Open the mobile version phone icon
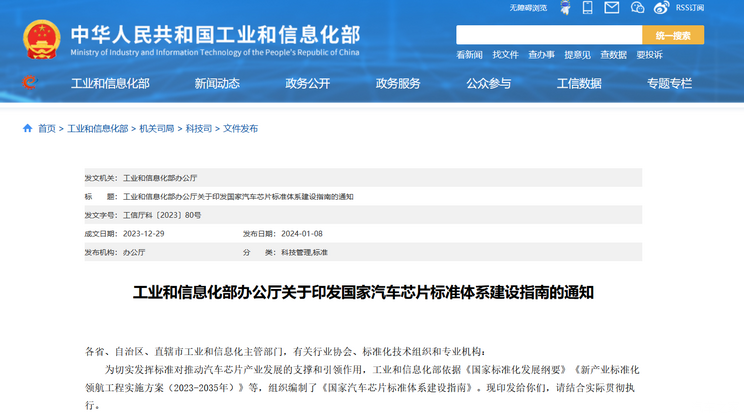This screenshot has height=418, width=744. pos(587,8)
